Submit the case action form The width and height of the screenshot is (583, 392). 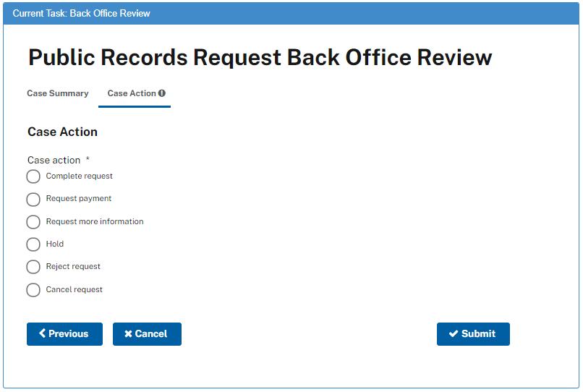473,333
